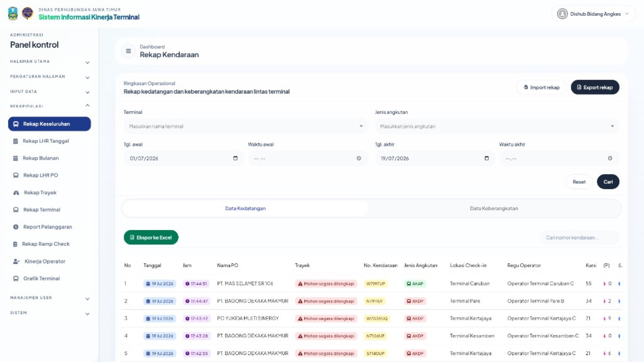Open the Jenis angkutan dropdown
This screenshot has height=362, width=644.
(497, 126)
